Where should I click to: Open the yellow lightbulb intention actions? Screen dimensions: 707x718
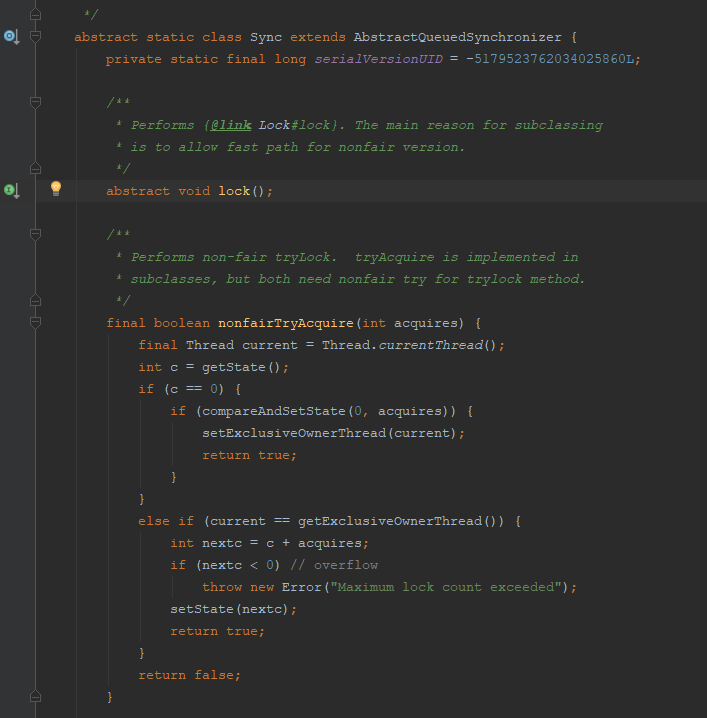pyautogui.click(x=56, y=189)
